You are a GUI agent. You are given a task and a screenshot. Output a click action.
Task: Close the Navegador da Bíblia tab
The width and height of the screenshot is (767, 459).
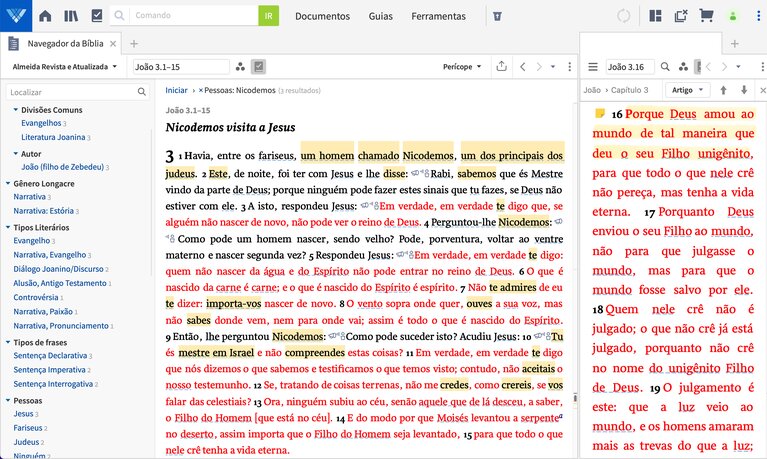113,44
